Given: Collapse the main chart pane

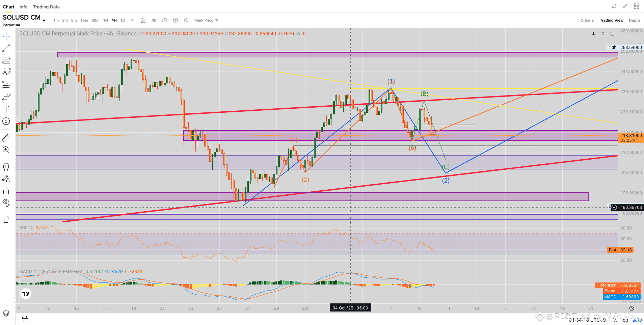Looking at the screenshot, I should tap(603, 34).
